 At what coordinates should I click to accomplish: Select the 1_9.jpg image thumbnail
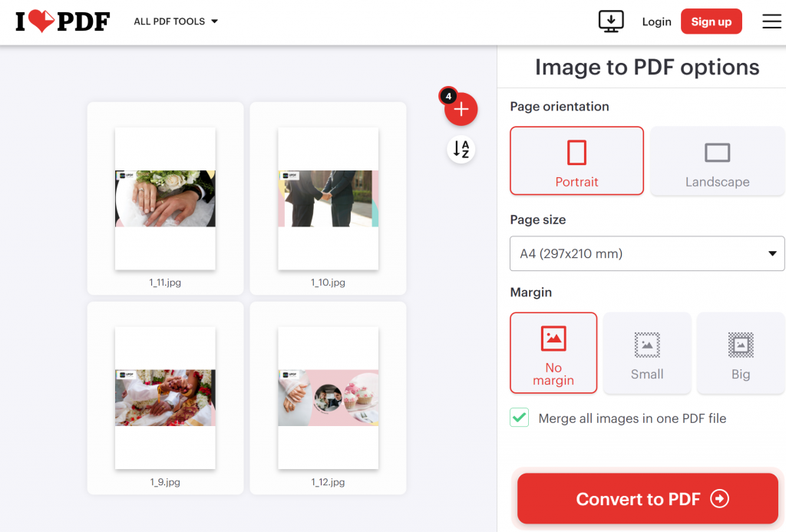pos(164,398)
